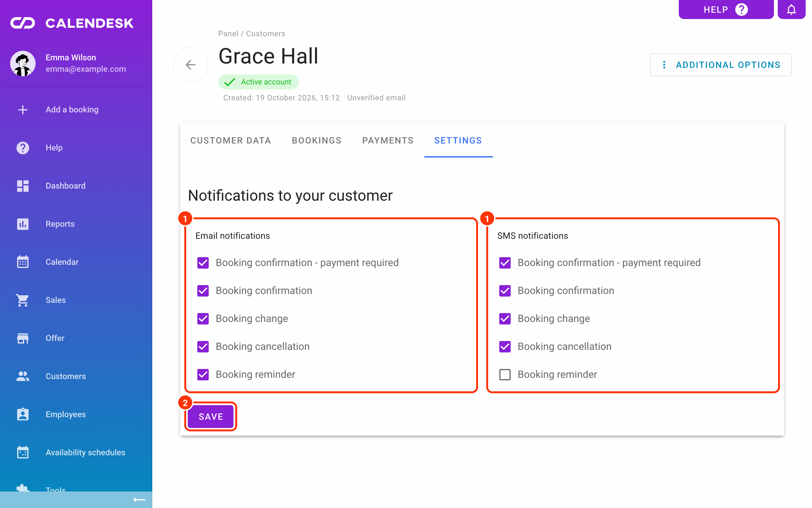Uncheck email Booking cancellation checkbox
Image resolution: width=812 pixels, height=508 pixels.
(203, 346)
